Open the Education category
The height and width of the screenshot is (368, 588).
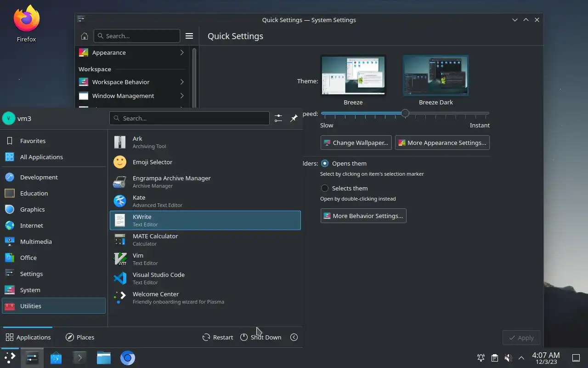click(54, 193)
